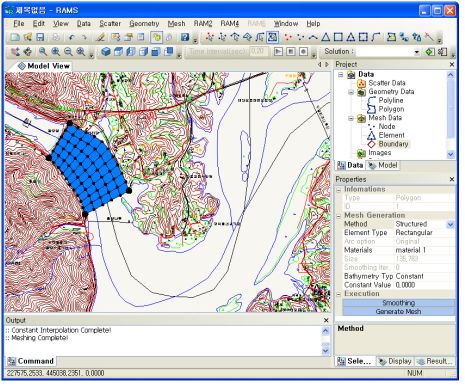Click the Scatter Data tree icon
Screen dimensions: 465x386
point(361,83)
